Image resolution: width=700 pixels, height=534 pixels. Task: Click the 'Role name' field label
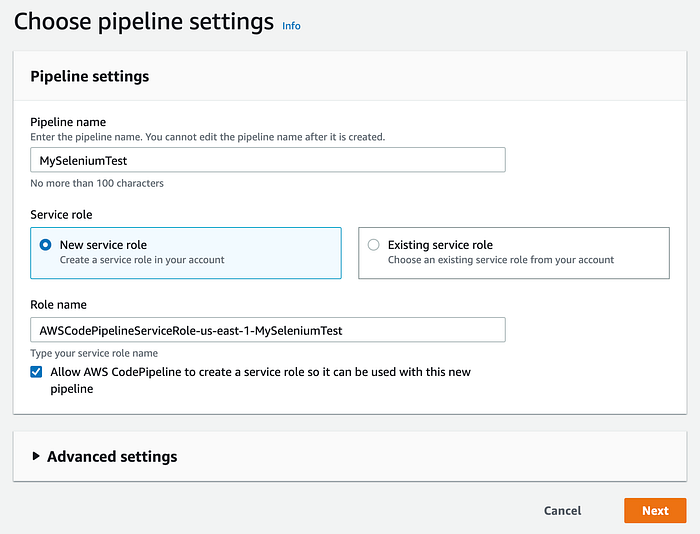coord(61,304)
